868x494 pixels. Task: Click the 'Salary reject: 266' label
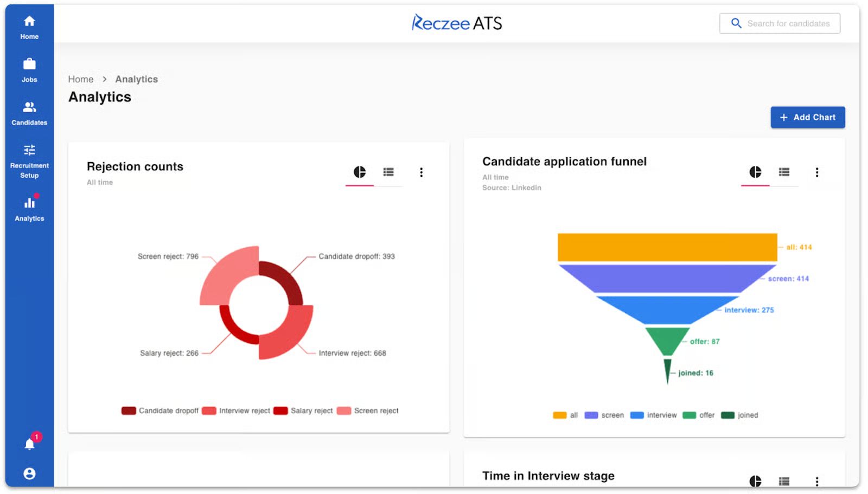pos(169,353)
